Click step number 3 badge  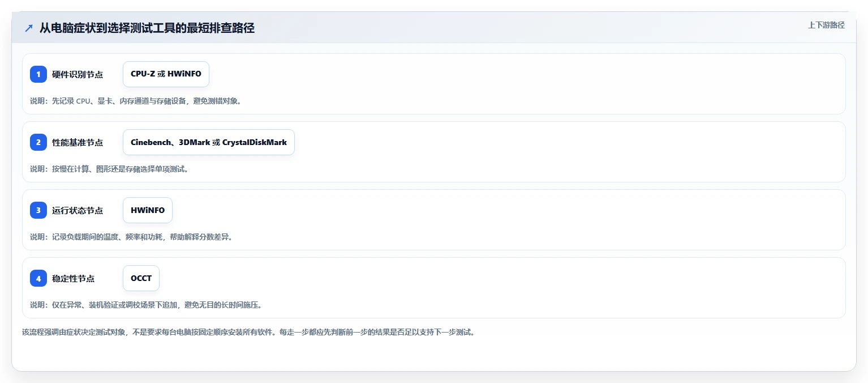[x=38, y=210]
